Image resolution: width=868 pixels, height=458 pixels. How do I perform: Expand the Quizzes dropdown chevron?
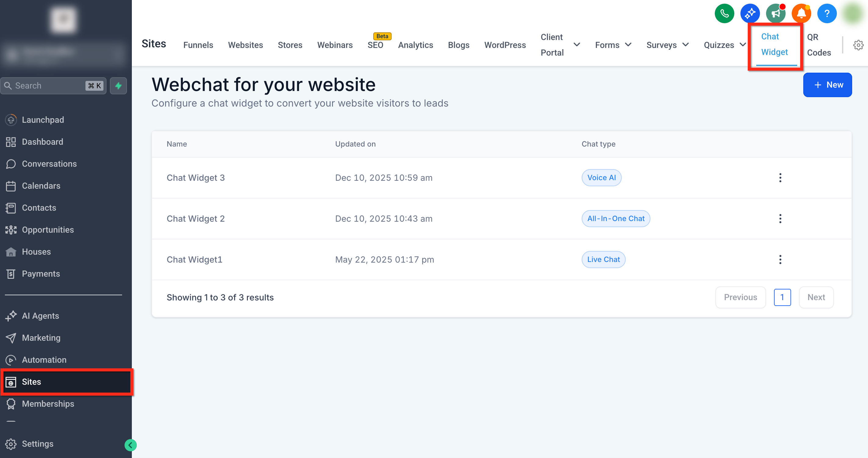742,45
